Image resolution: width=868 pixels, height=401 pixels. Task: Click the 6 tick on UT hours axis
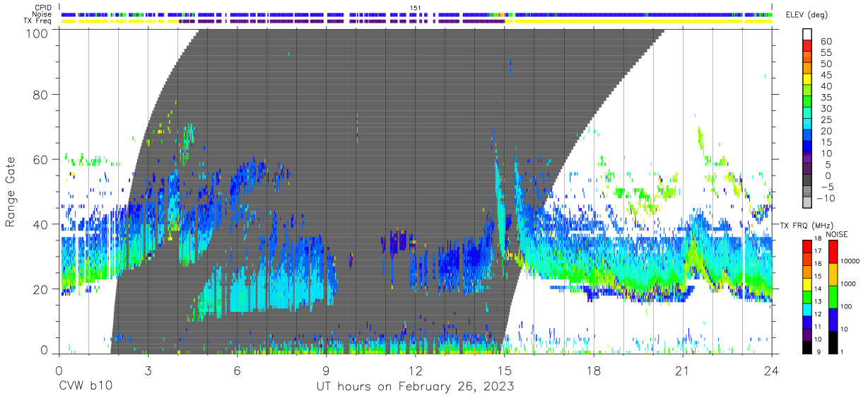point(237,370)
